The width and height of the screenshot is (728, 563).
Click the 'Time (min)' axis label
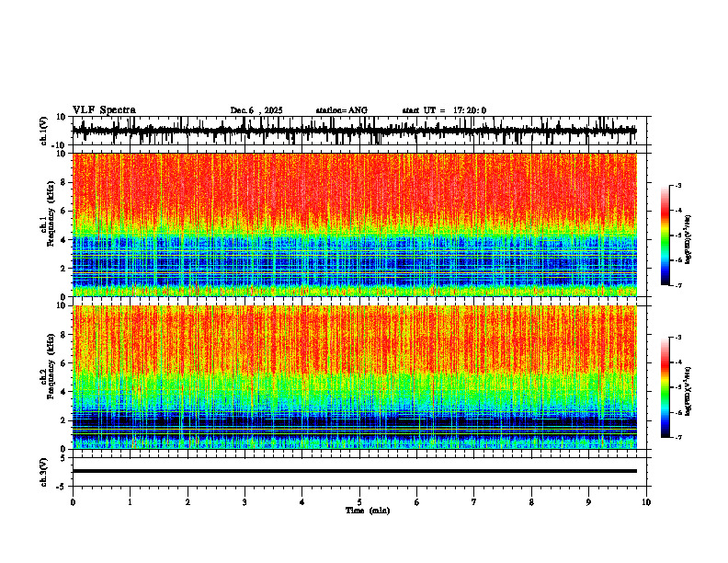(x=368, y=511)
